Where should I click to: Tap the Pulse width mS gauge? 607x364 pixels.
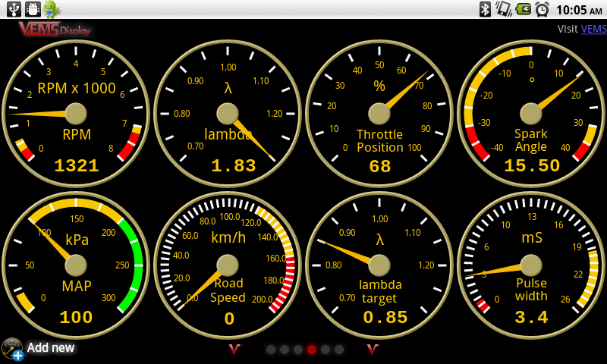531,265
